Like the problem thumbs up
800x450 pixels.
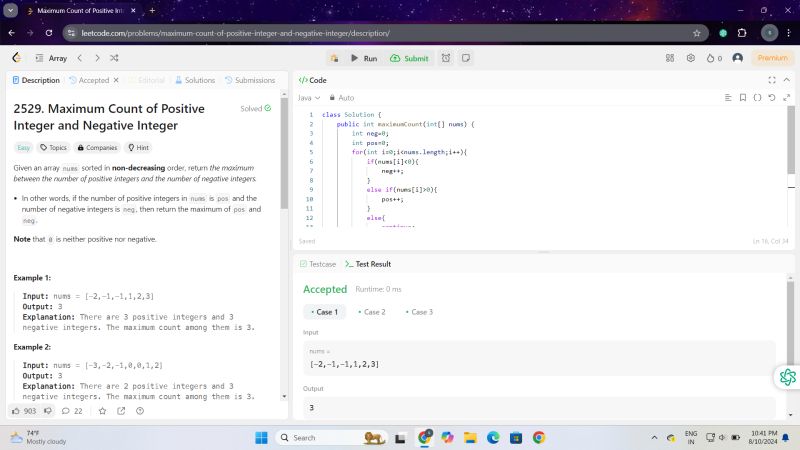point(24,411)
